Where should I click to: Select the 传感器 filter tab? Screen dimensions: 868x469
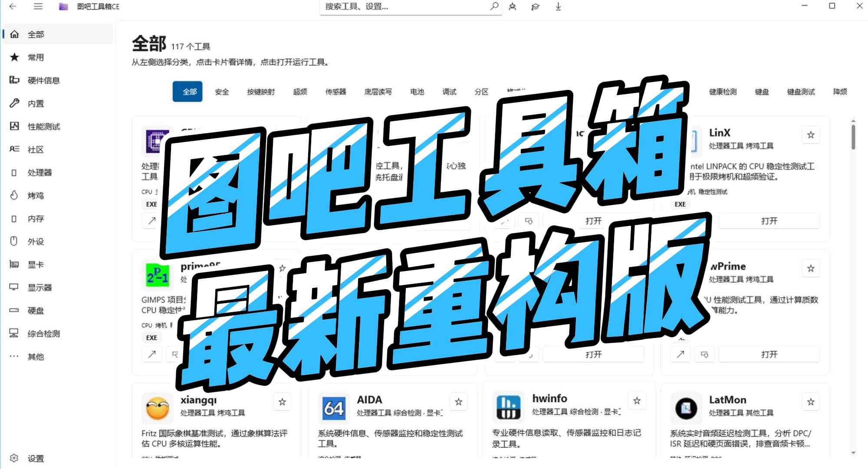(x=336, y=92)
